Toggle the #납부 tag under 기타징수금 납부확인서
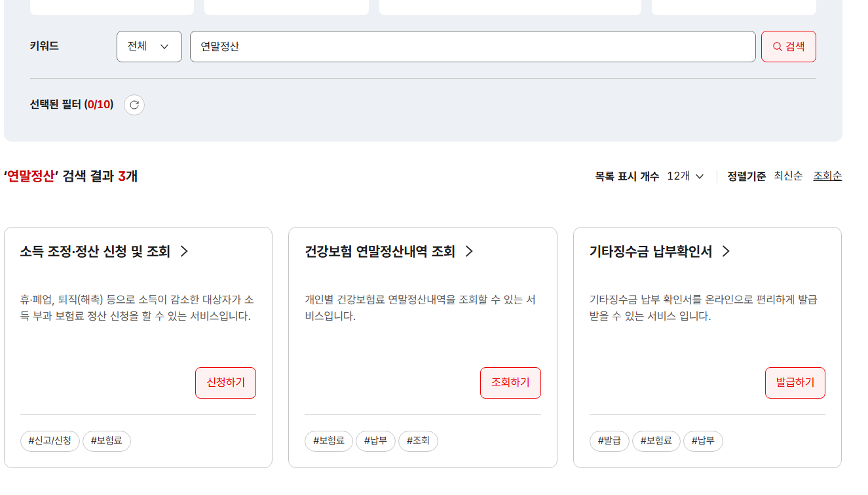Viewport: 868px width, 495px height. tap(703, 441)
